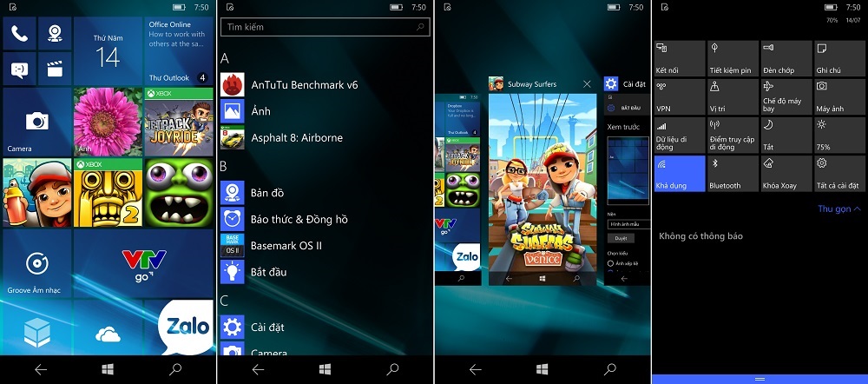Open the Thư Outlook mail tile

pyautogui.click(x=179, y=51)
